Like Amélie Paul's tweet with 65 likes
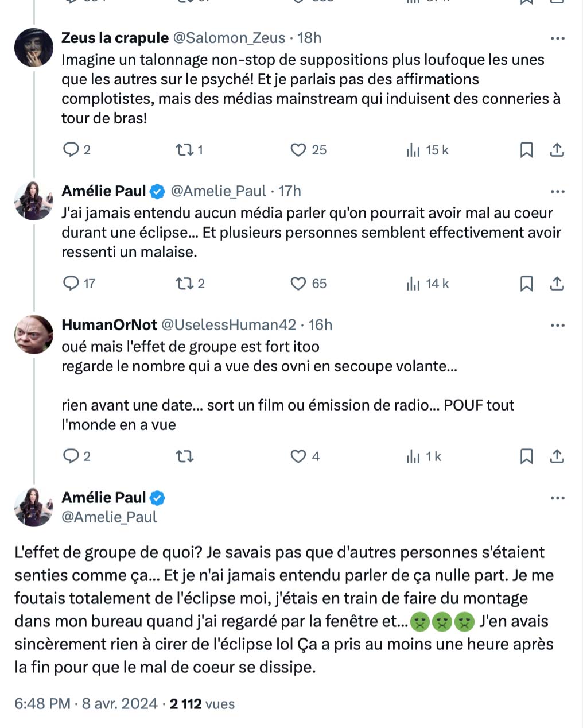Image resolution: width=583 pixels, height=728 pixels. click(298, 284)
